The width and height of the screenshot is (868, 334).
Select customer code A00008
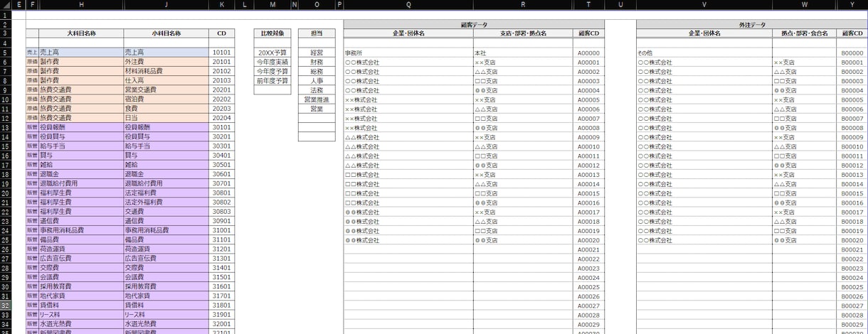588,128
